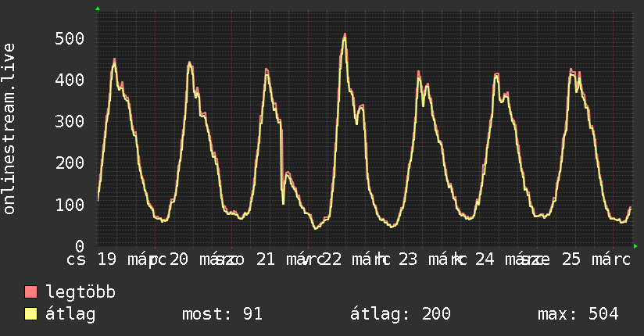Click the onlinestream.live vertical axis title
The height and width of the screenshot is (336, 644).
click(x=9, y=129)
